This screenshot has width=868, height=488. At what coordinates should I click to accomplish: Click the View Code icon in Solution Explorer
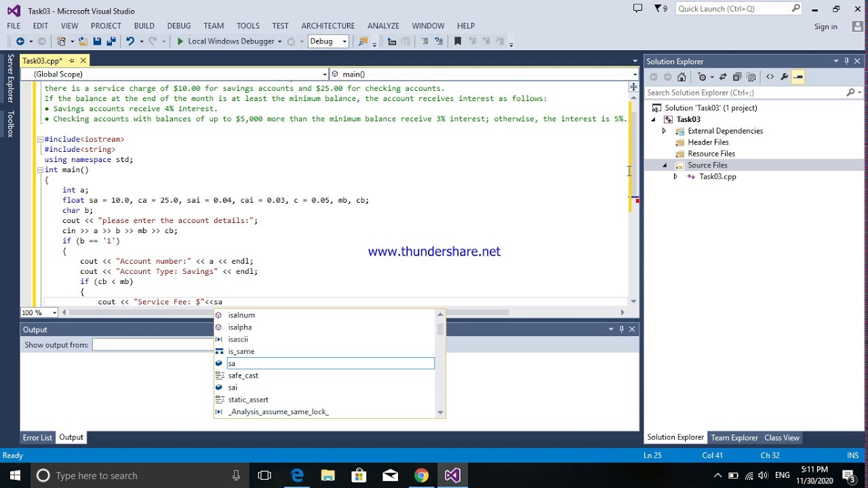pyautogui.click(x=770, y=77)
